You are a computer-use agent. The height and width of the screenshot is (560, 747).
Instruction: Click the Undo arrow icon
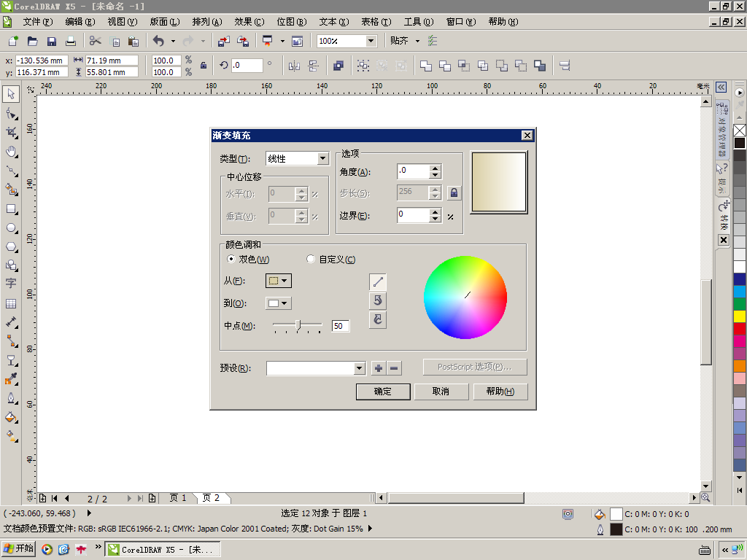click(158, 42)
